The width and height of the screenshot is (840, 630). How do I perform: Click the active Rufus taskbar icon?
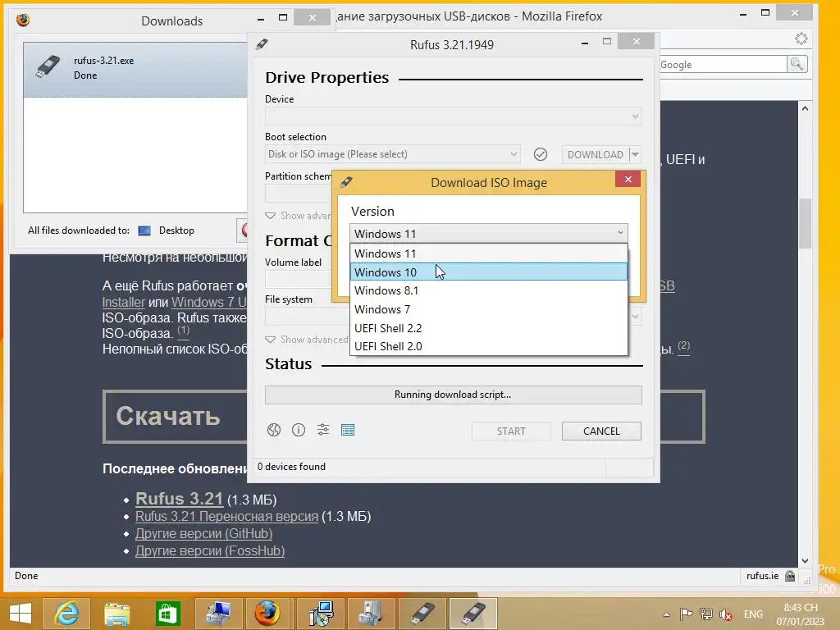[473, 614]
